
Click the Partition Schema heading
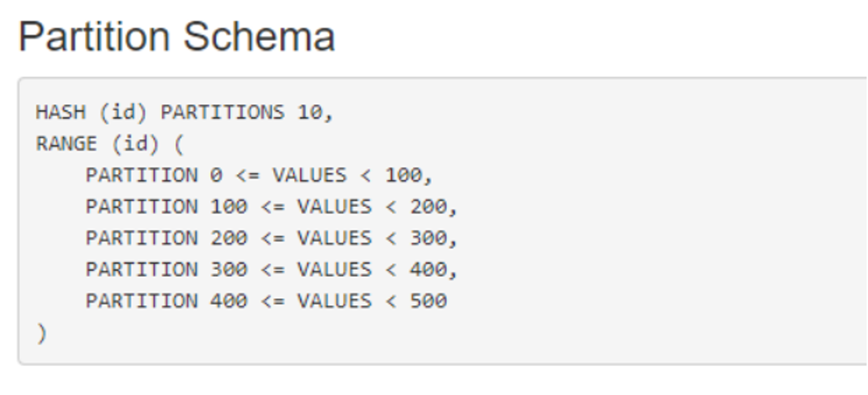[177, 37]
